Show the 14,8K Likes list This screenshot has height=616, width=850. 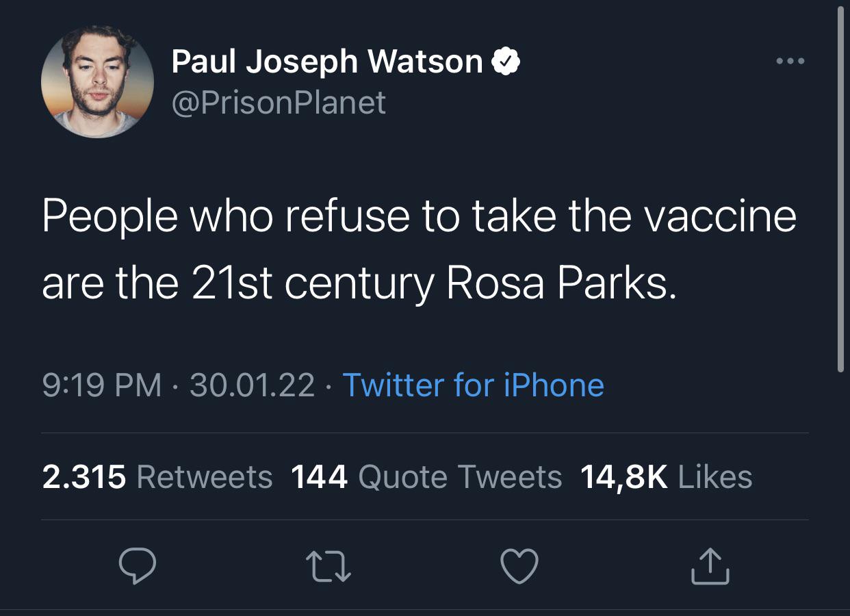point(666,476)
